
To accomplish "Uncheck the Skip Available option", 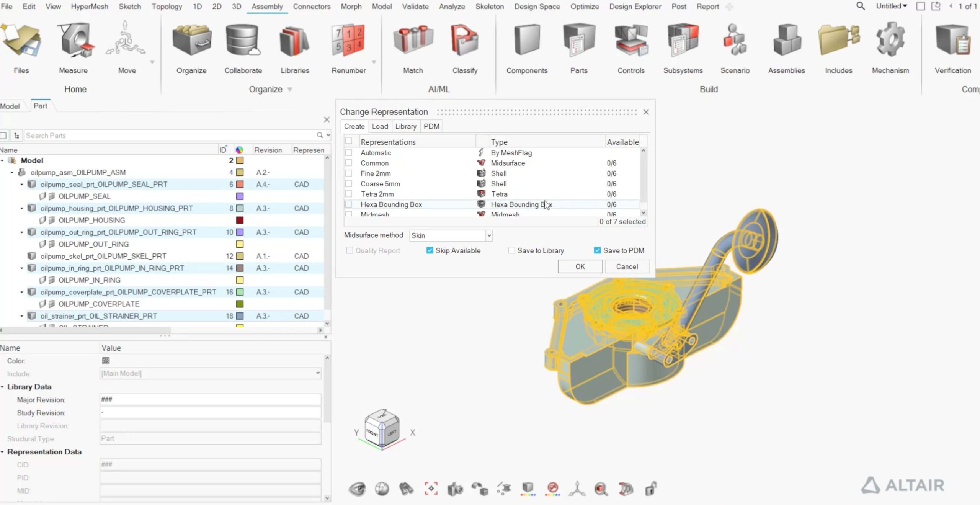I will tap(430, 250).
